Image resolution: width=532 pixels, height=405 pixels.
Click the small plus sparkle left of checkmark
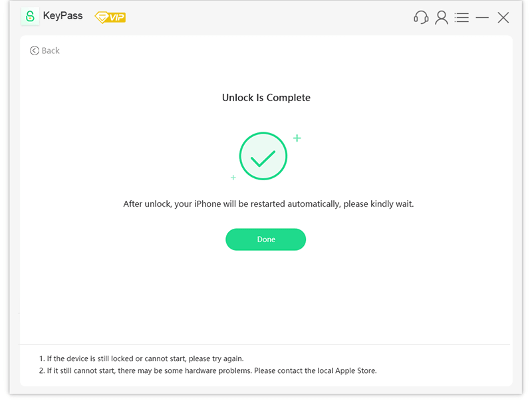[233, 178]
